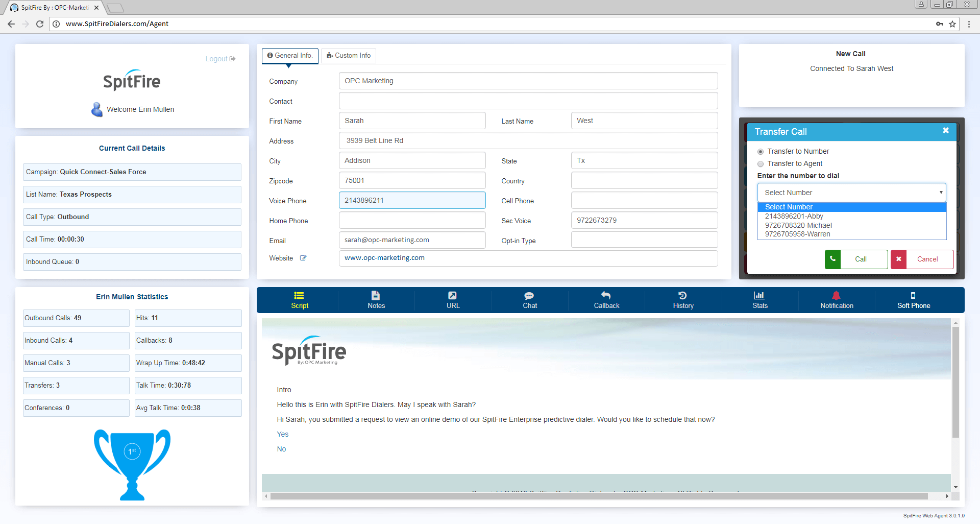This screenshot has width=980, height=524.
Task: Click the Address field with 3939 Belt Line Rd
Action: click(x=528, y=140)
